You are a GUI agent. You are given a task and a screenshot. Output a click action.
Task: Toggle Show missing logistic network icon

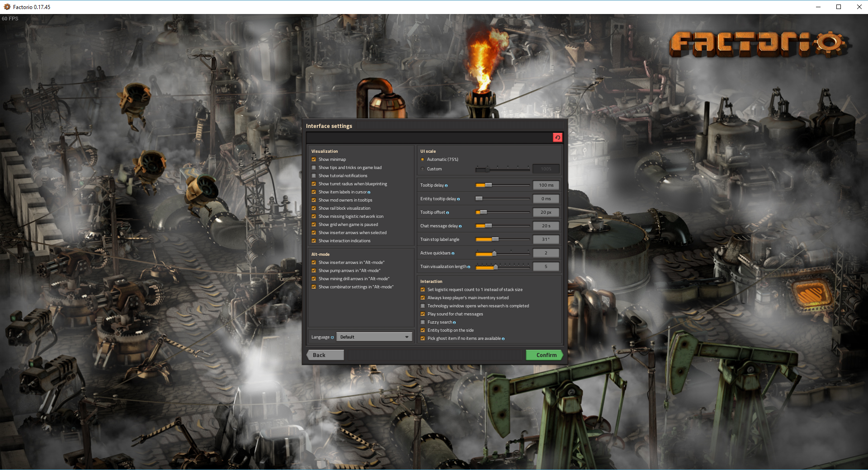pyautogui.click(x=314, y=216)
